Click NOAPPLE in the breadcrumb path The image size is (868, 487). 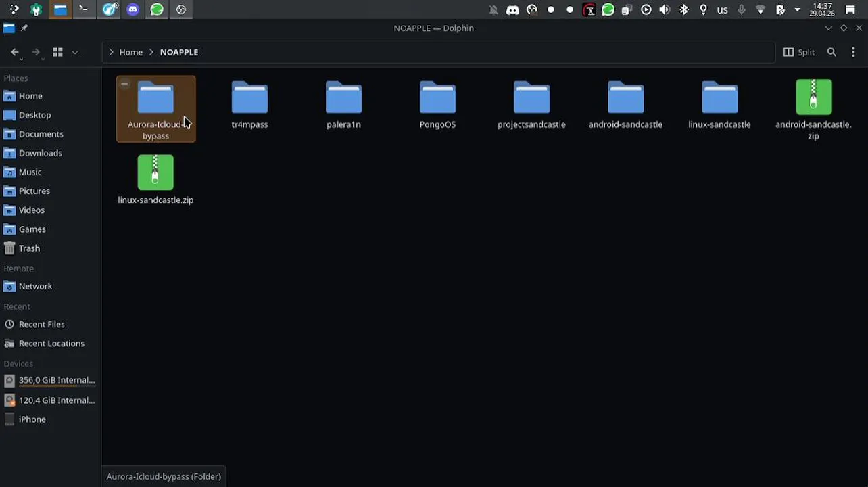pos(179,52)
